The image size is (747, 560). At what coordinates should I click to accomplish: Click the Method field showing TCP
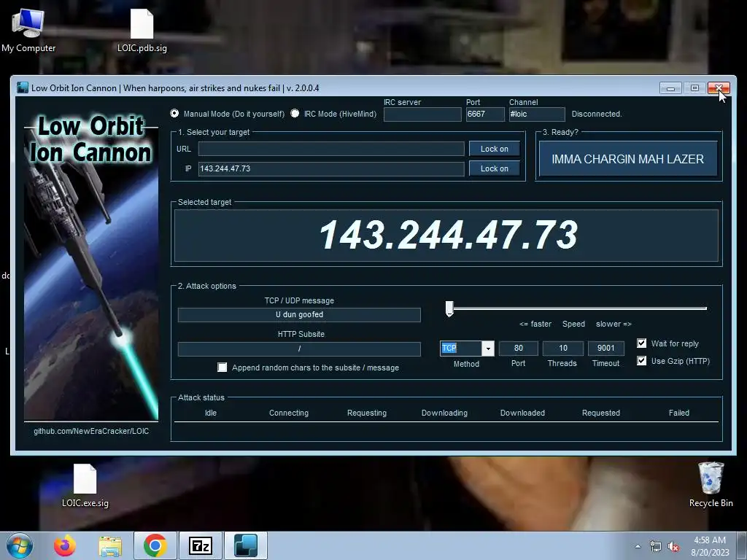pyautogui.click(x=461, y=348)
